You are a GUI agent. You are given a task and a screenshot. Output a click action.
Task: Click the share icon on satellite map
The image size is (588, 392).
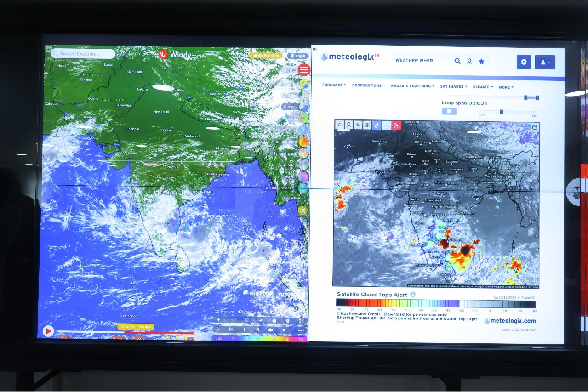click(535, 127)
